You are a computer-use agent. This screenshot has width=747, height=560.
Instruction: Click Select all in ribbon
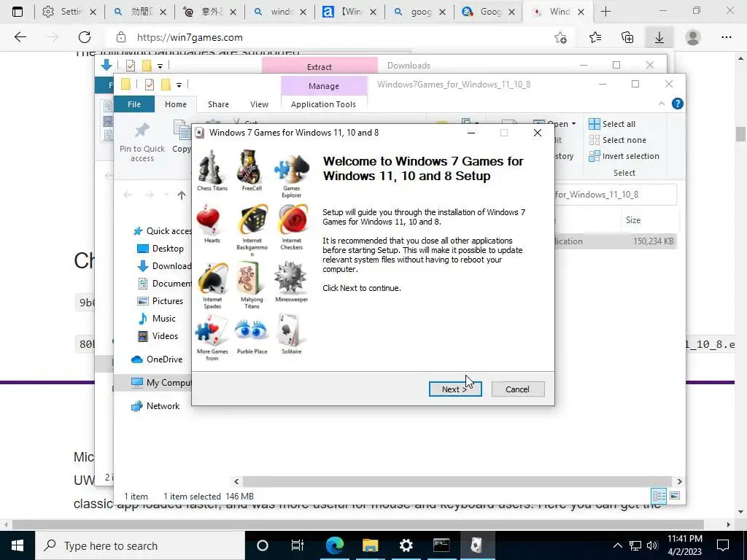612,124
